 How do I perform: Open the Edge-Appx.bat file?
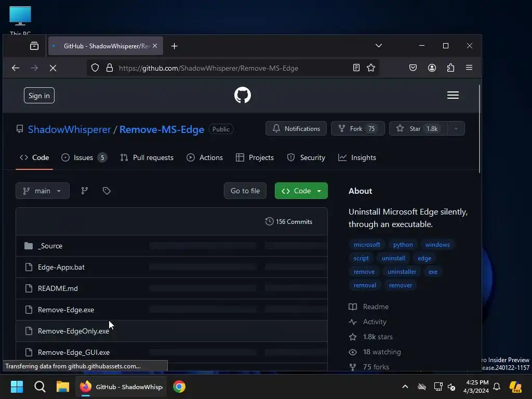click(x=61, y=268)
